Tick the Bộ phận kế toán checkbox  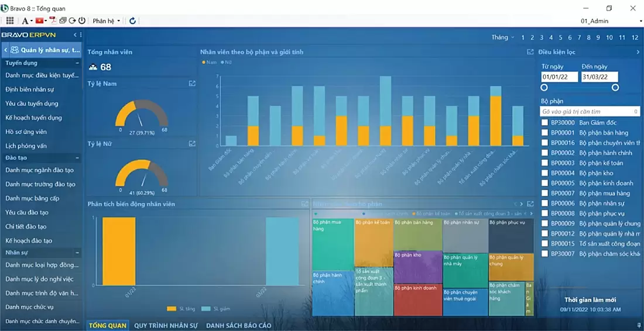point(545,163)
